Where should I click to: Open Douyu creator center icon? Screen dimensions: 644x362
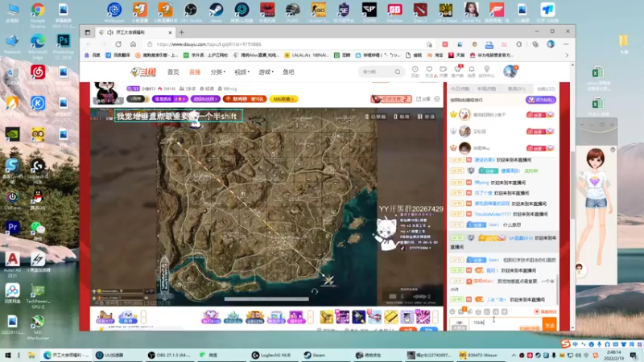[x=487, y=71]
